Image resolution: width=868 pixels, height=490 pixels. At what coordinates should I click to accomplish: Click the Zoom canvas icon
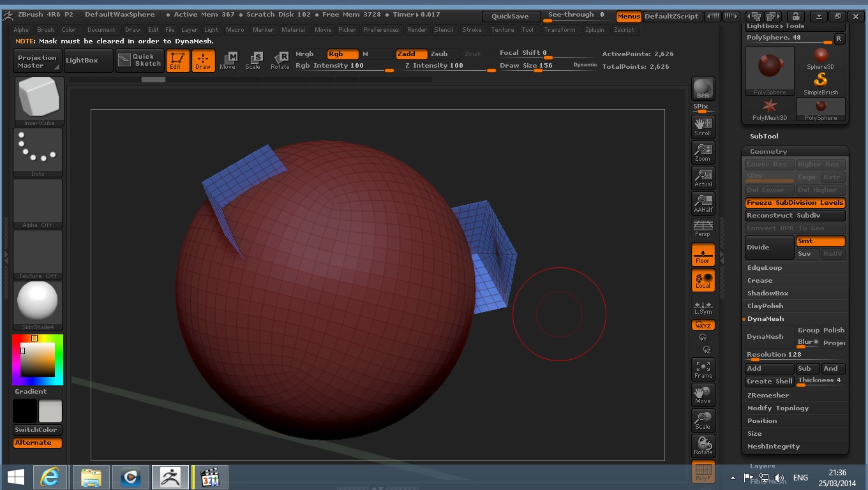703,152
